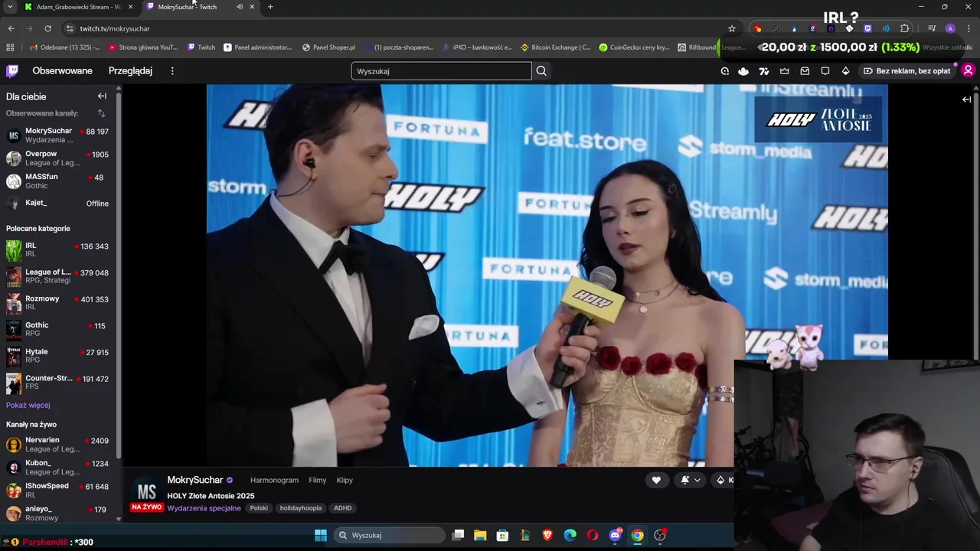980x551 pixels.
Task: Go to the Twitch home logo
Action: pos(12,70)
